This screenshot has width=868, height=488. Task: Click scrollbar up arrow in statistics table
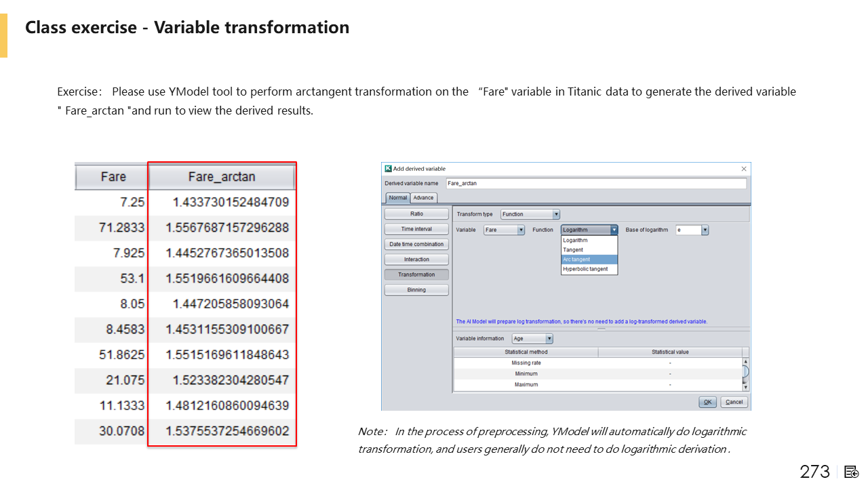(746, 362)
